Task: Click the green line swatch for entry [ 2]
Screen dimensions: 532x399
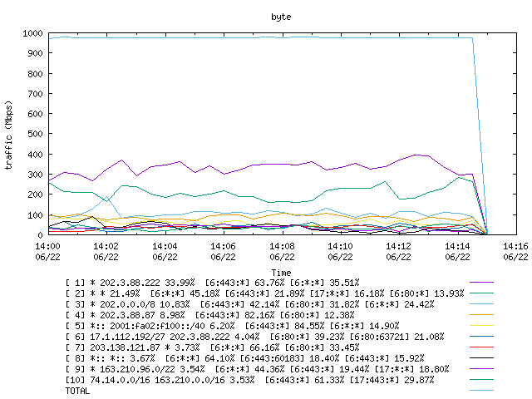Action: tap(482, 293)
